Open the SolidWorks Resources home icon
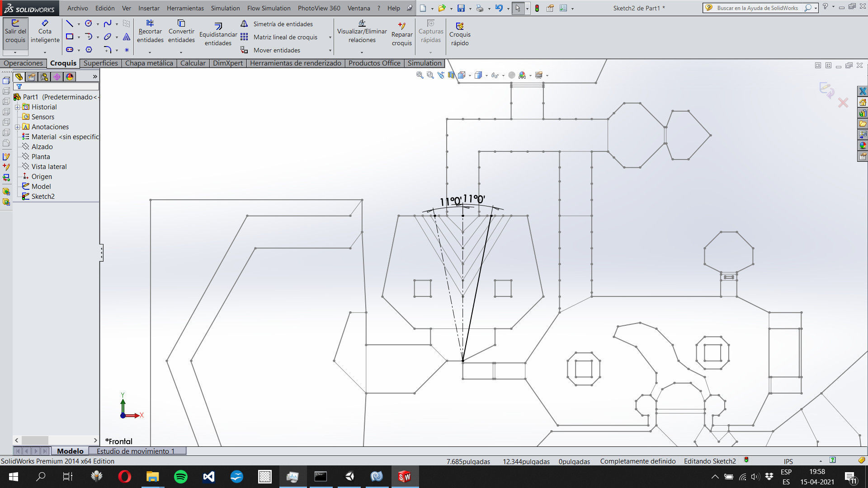Screen dimensions: 868x488 (863, 103)
